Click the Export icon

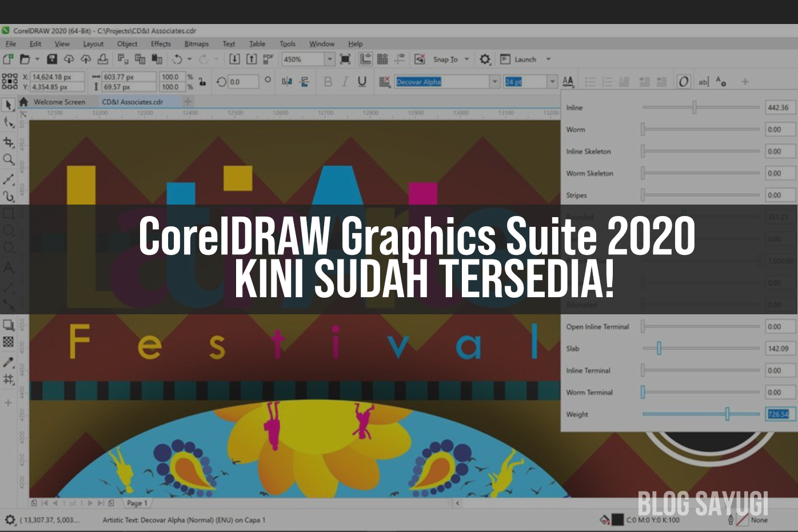pyautogui.click(x=252, y=59)
